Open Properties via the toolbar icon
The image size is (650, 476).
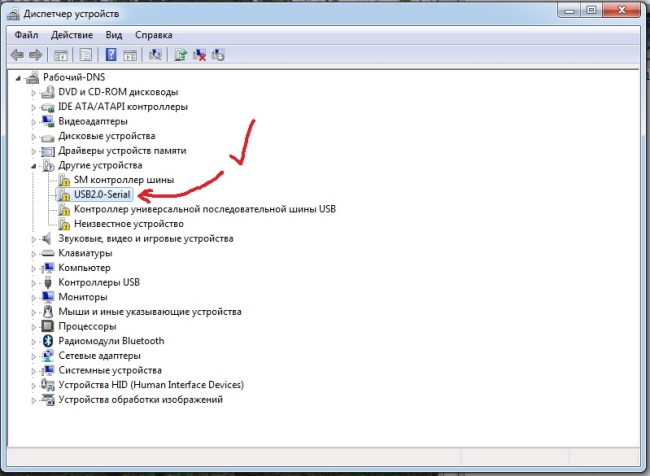[x=85, y=54]
